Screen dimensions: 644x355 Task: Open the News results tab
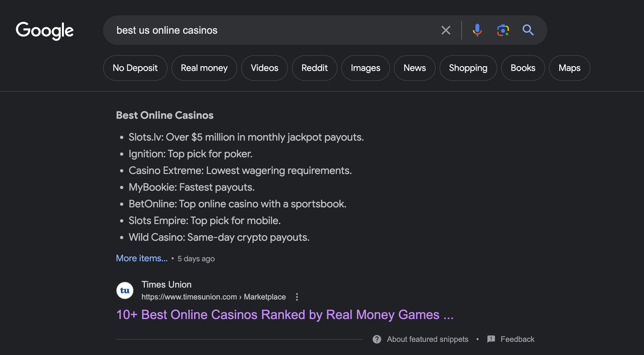[414, 68]
